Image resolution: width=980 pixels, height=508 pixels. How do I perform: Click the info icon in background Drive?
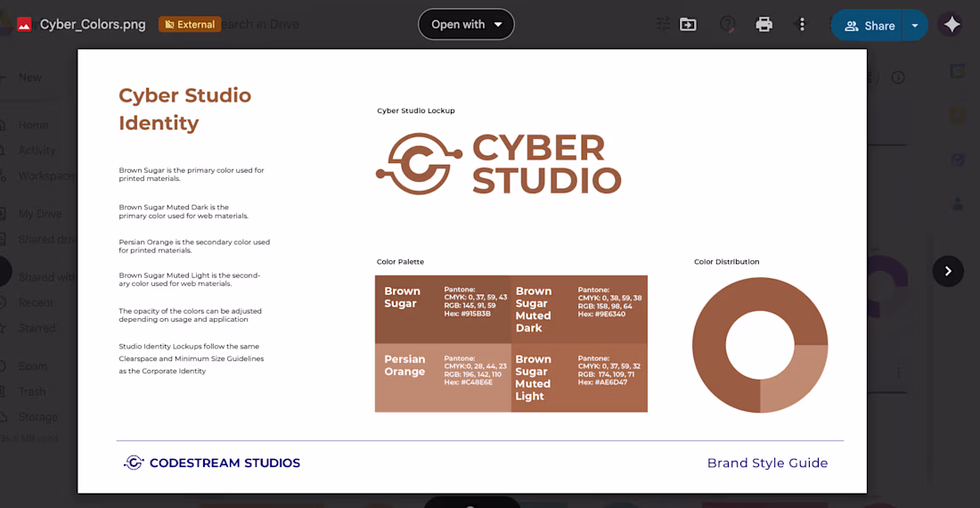point(898,78)
